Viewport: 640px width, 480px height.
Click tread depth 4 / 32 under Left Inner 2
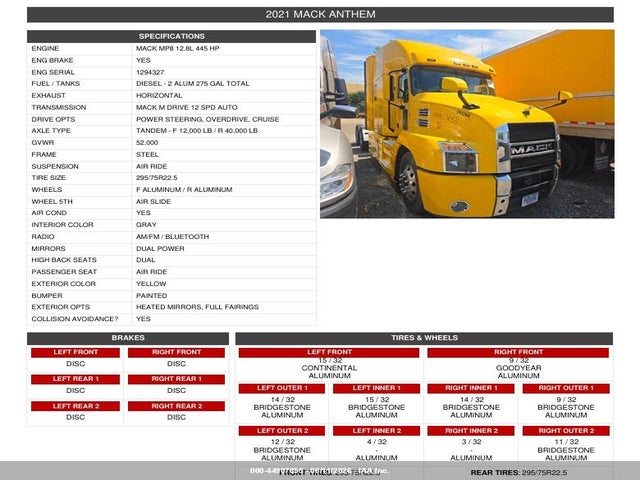pyautogui.click(x=376, y=442)
